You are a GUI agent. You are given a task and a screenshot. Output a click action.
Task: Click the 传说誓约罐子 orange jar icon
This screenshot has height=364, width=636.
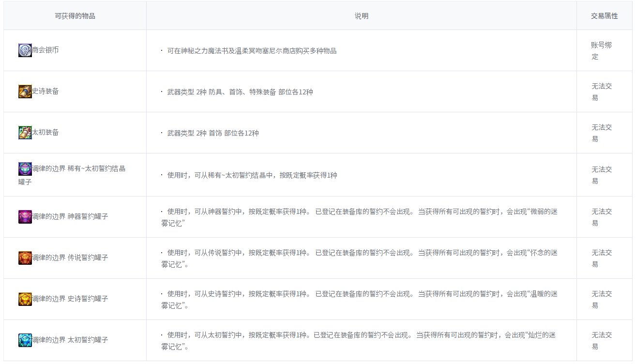25,258
